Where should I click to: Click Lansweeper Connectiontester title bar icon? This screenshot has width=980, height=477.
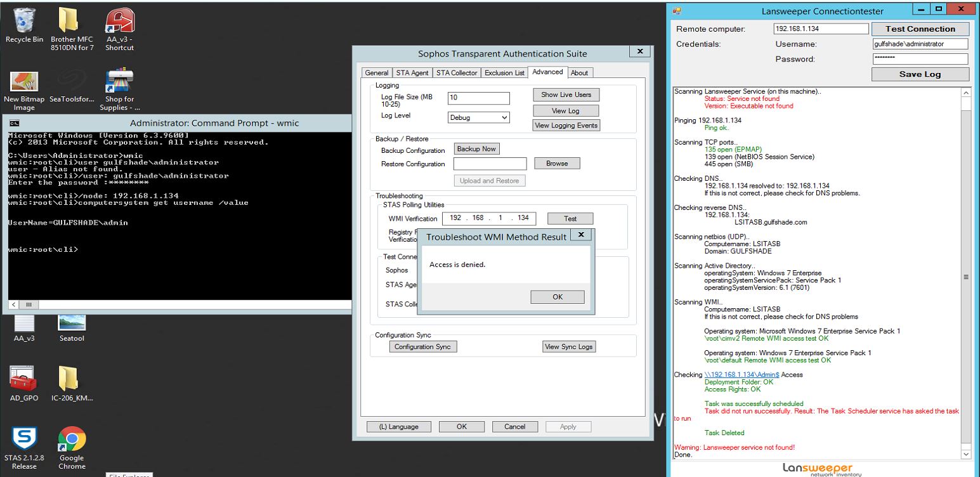pos(676,11)
